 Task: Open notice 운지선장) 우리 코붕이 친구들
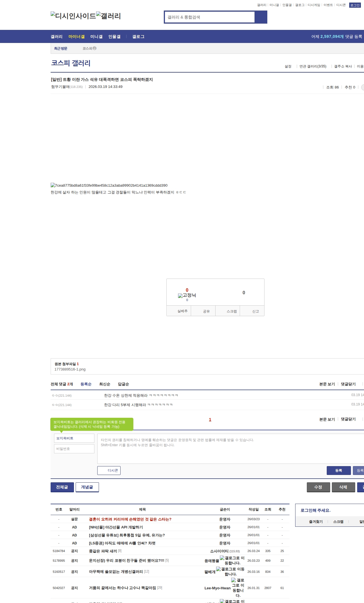click(127, 561)
